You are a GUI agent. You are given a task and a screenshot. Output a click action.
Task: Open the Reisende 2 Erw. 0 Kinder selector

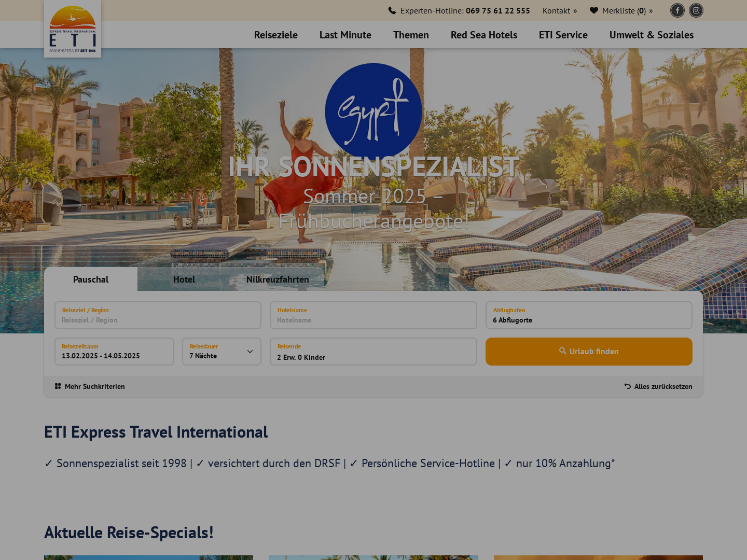374,352
